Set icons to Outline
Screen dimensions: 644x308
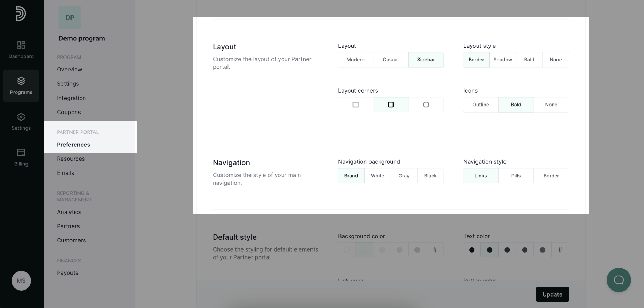pos(481,105)
